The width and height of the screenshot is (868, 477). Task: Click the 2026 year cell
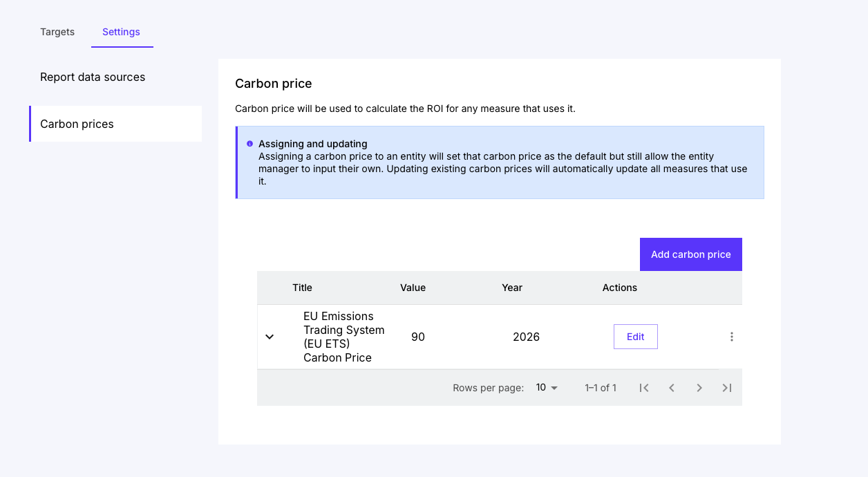click(526, 337)
